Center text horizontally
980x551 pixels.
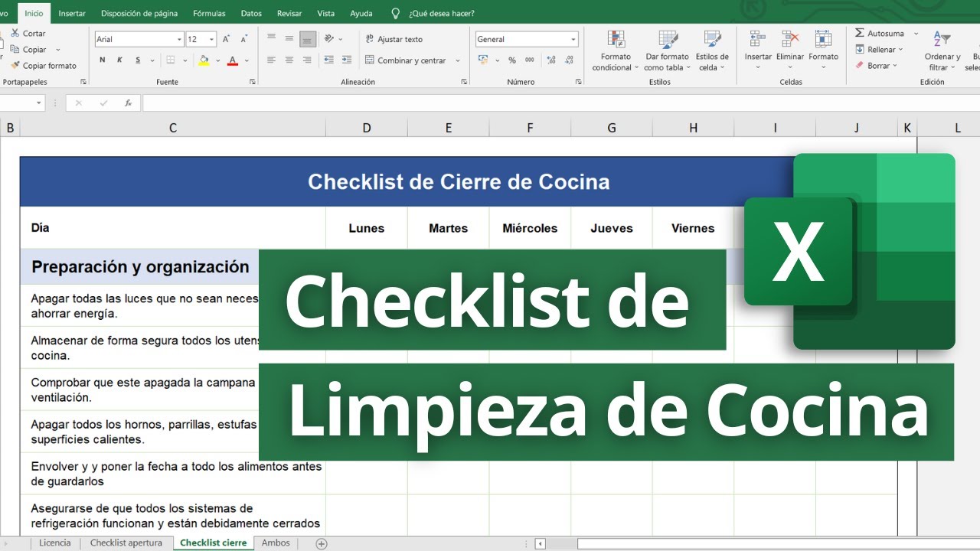coord(289,60)
